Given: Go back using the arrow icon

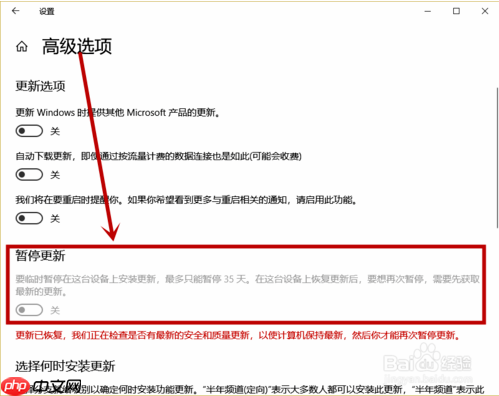Looking at the screenshot, I should pyautogui.click(x=16, y=11).
